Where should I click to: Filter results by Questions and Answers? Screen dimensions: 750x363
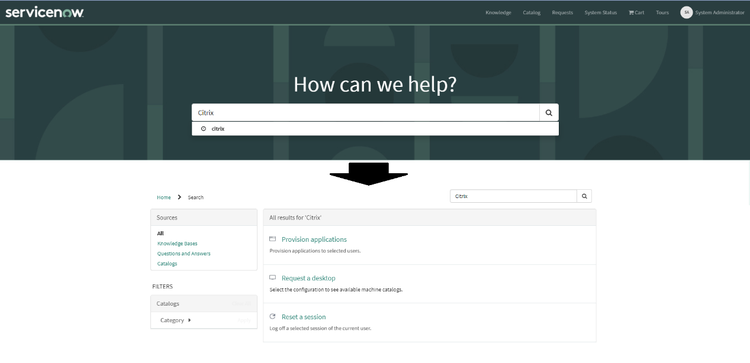click(184, 253)
